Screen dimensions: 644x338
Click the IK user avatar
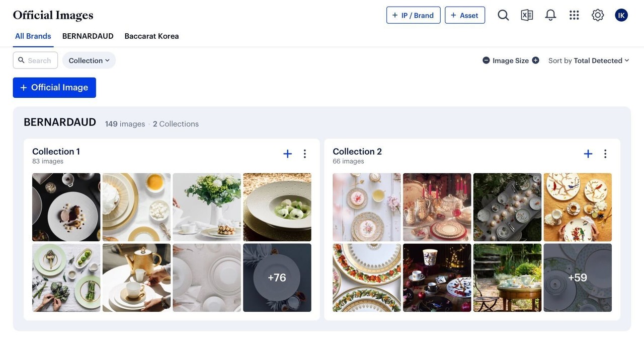pyautogui.click(x=621, y=15)
